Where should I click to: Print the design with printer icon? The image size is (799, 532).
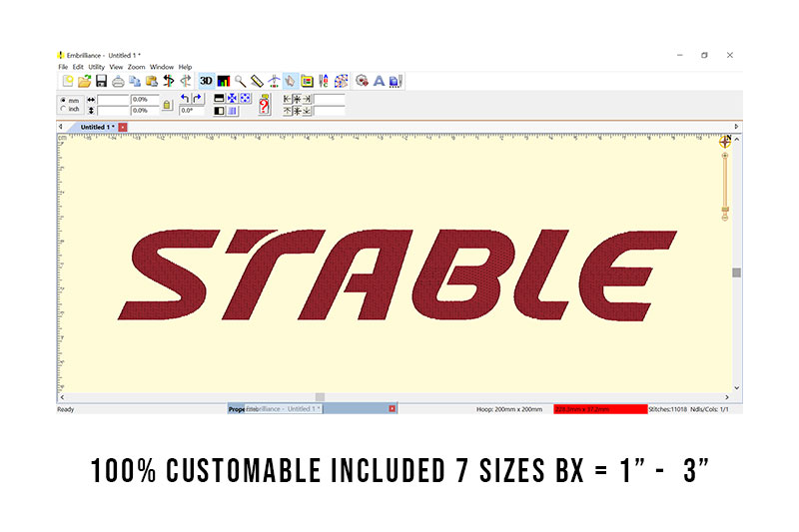click(x=118, y=81)
